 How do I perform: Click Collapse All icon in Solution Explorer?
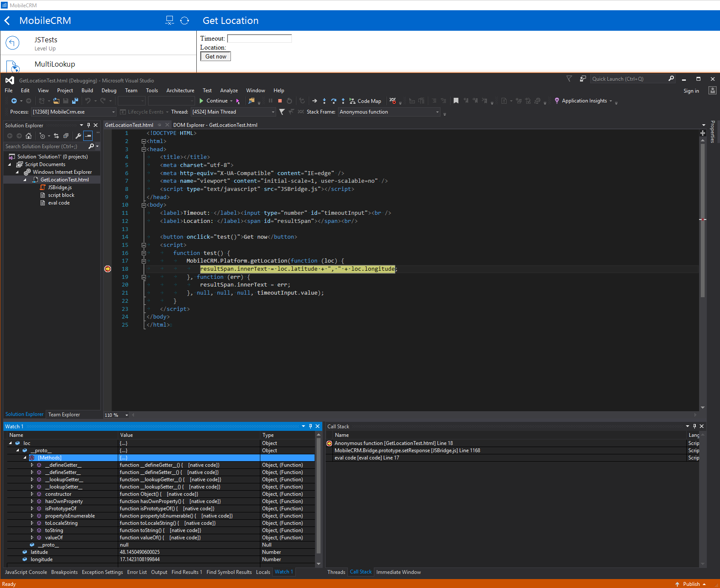pos(66,136)
